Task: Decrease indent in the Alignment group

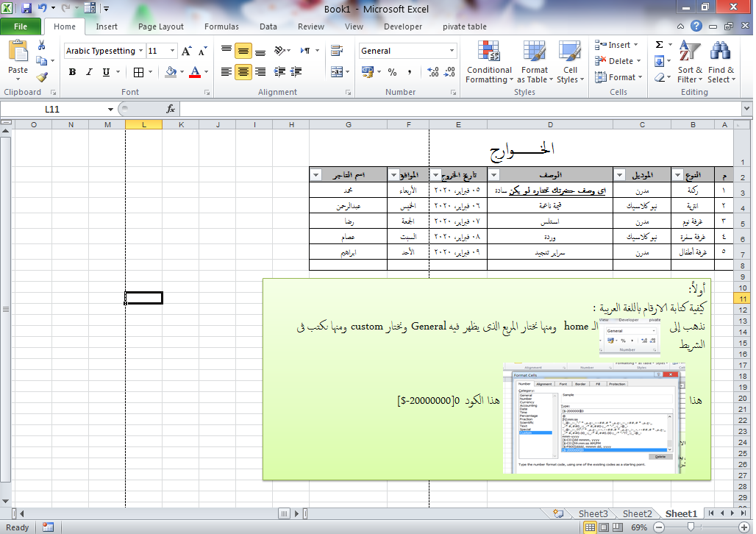Action: 279,72
